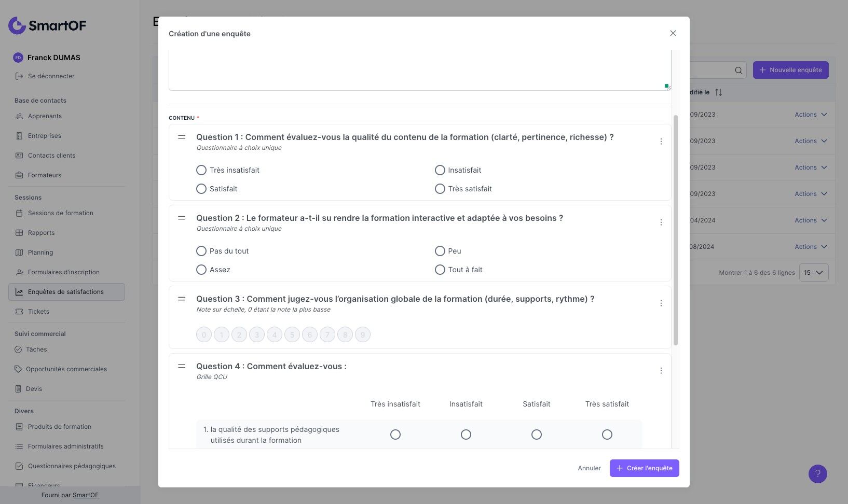
Task: Click the sort arrows beside modified date
Action: pos(718,92)
